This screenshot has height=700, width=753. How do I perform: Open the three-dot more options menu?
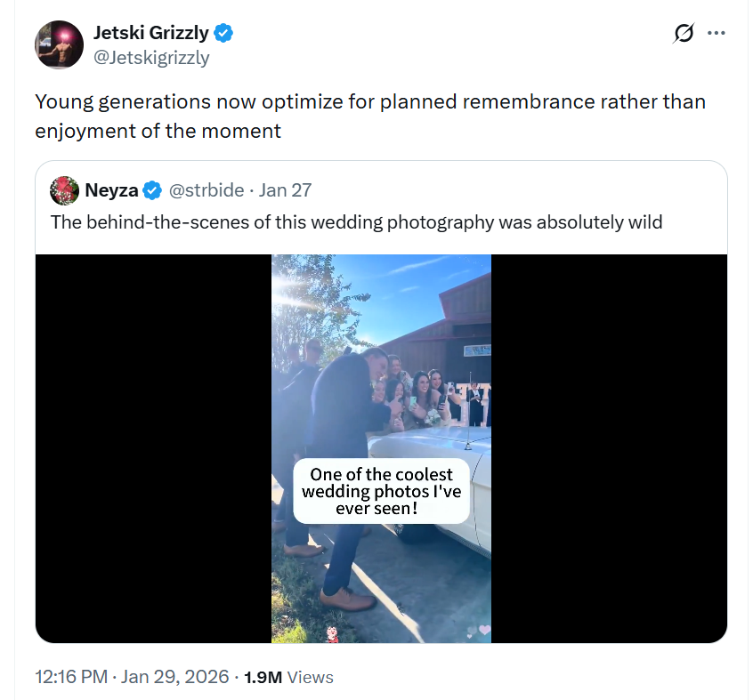717,34
